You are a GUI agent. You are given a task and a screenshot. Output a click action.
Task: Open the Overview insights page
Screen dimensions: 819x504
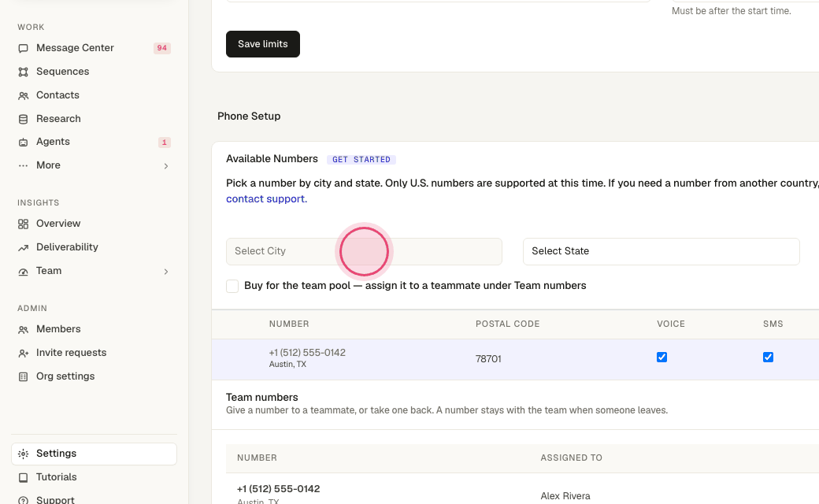[x=94, y=224]
